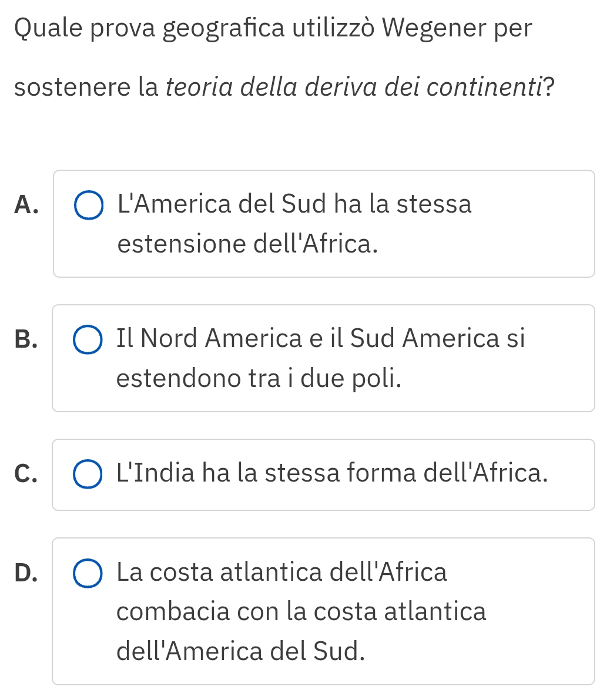Click the text "La costa atlantica dell'Africa"
The image size is (600, 700).
pos(282,572)
